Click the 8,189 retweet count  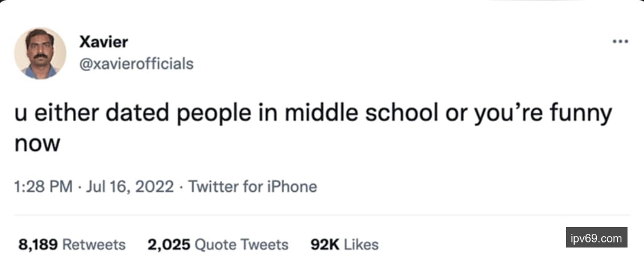pyautogui.click(x=38, y=245)
